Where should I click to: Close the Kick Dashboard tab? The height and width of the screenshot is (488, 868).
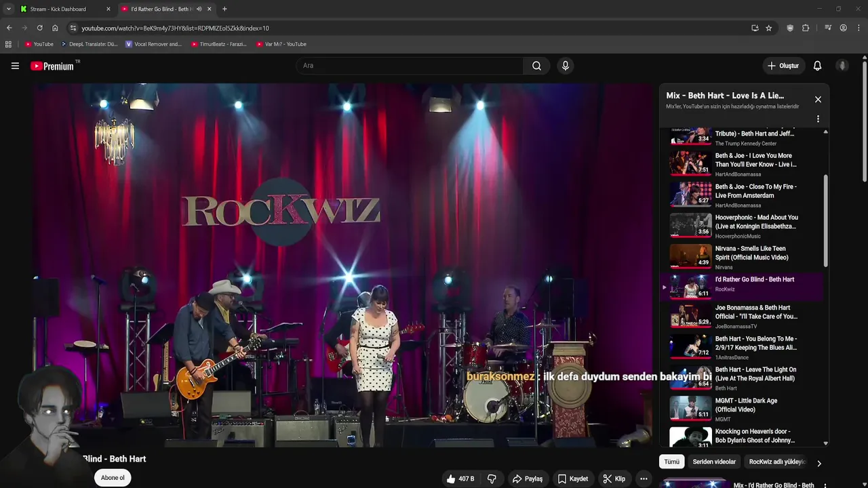[x=108, y=9]
